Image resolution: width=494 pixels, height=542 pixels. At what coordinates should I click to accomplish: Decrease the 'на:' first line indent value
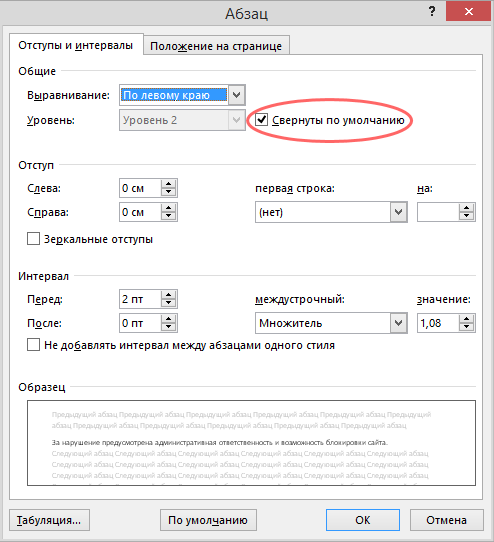pos(467,216)
